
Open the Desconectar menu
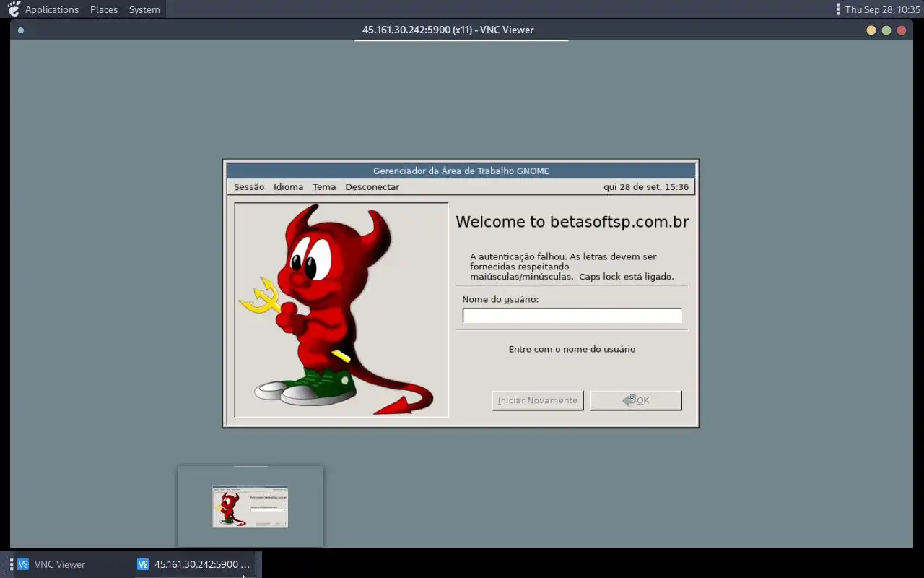click(372, 187)
